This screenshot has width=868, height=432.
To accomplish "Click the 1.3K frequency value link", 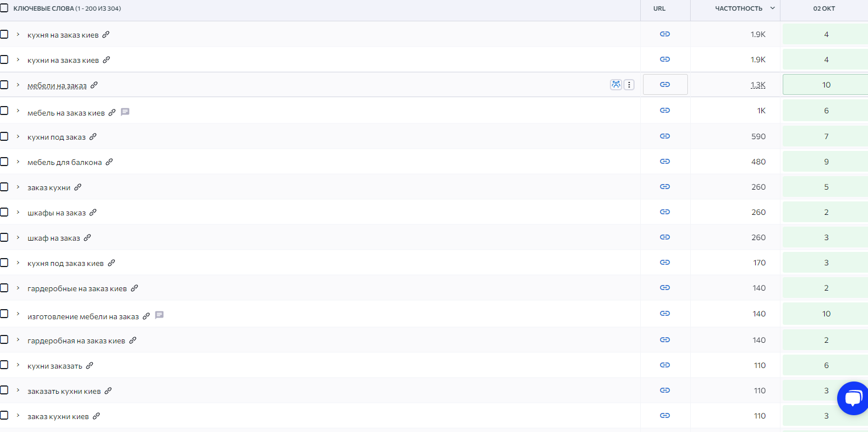I will tap(757, 85).
